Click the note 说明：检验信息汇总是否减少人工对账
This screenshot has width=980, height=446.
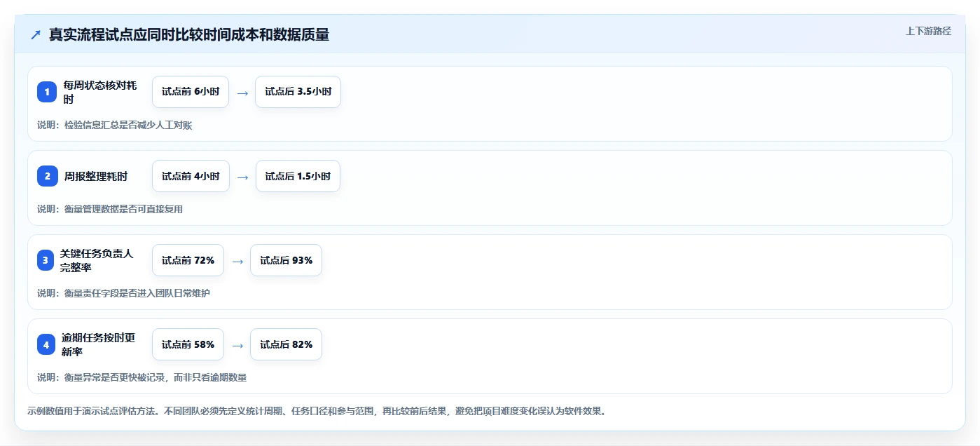115,125
